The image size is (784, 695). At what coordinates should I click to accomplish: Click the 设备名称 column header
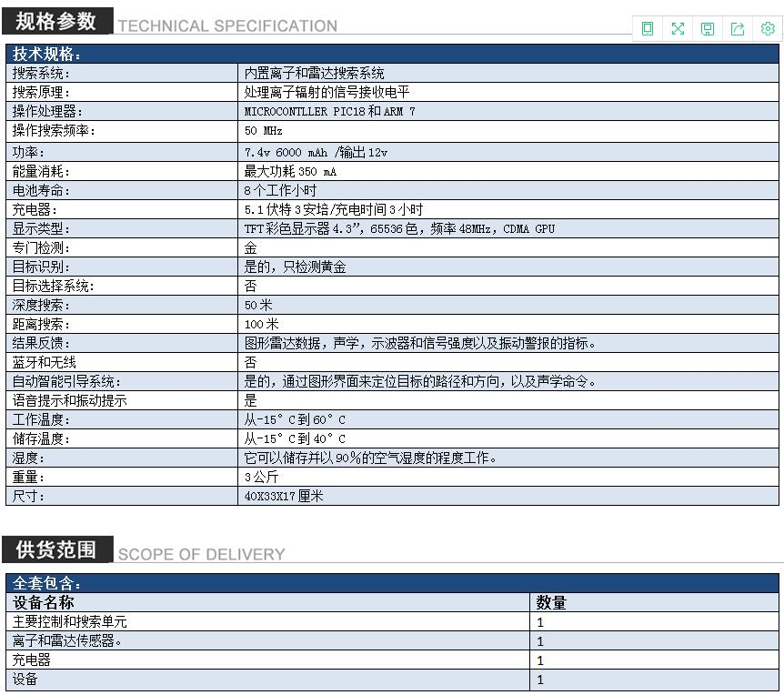[x=44, y=602]
